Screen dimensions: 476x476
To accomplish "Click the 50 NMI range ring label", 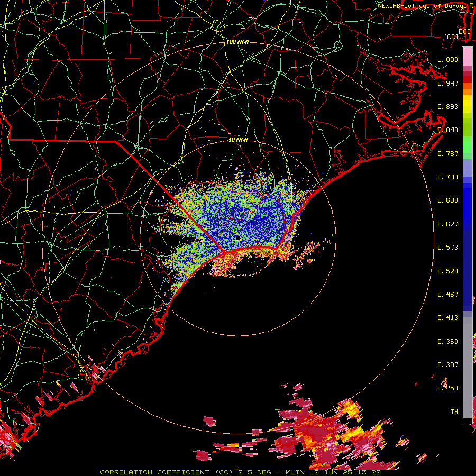I will pyautogui.click(x=238, y=140).
